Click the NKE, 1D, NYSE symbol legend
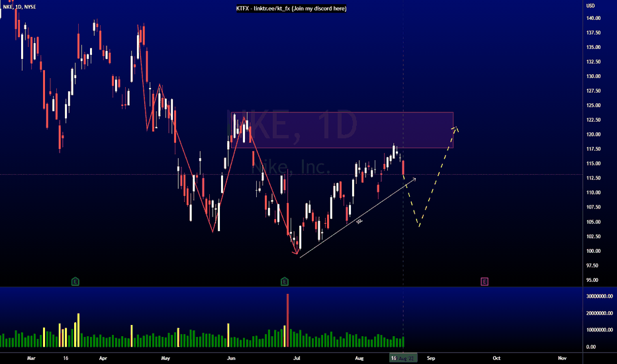The height and width of the screenshot is (364, 617). coord(20,7)
